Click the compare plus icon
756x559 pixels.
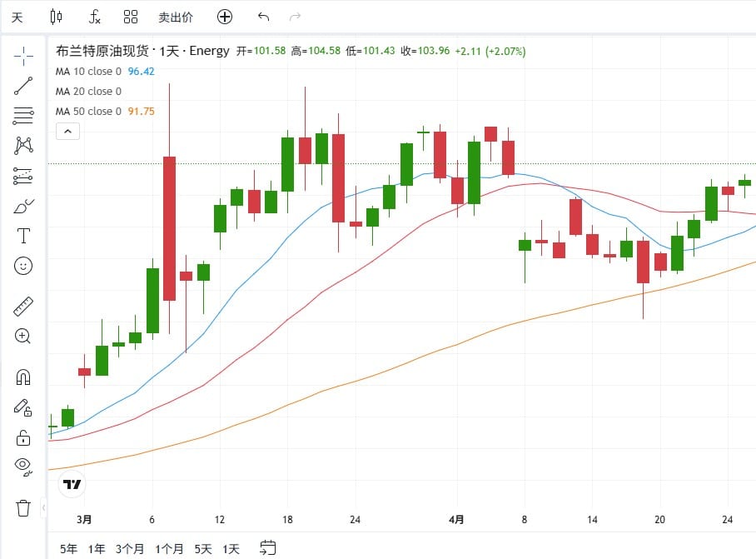pyautogui.click(x=224, y=17)
